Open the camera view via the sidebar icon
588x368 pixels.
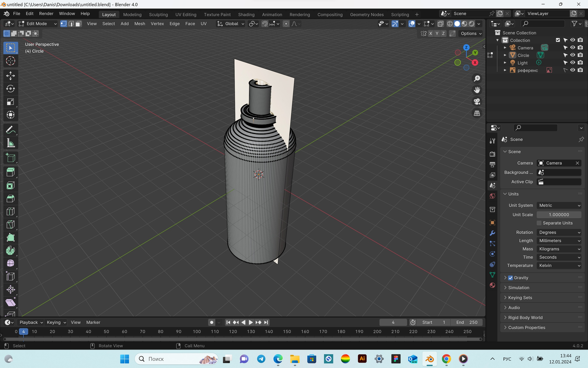pyautogui.click(x=477, y=102)
